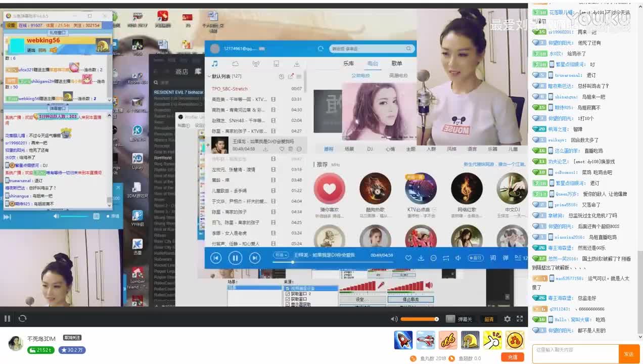The image size is (643, 364).
Task: Open more options circle icon in playback bar
Action: click(x=433, y=258)
